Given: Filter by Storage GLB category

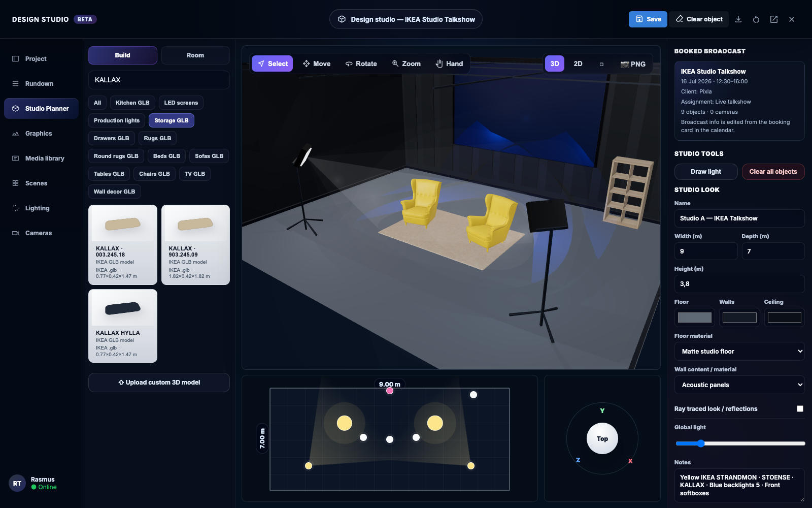Looking at the screenshot, I should 172,120.
